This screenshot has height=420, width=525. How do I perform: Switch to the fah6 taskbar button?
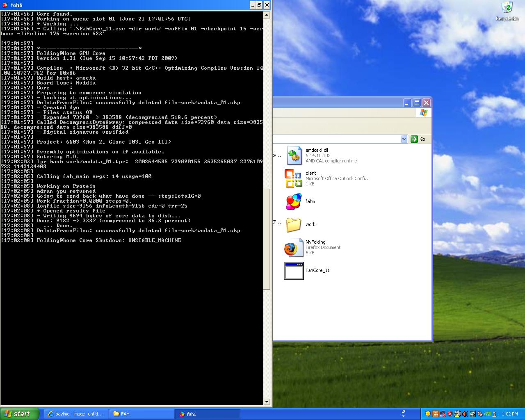tap(207, 414)
